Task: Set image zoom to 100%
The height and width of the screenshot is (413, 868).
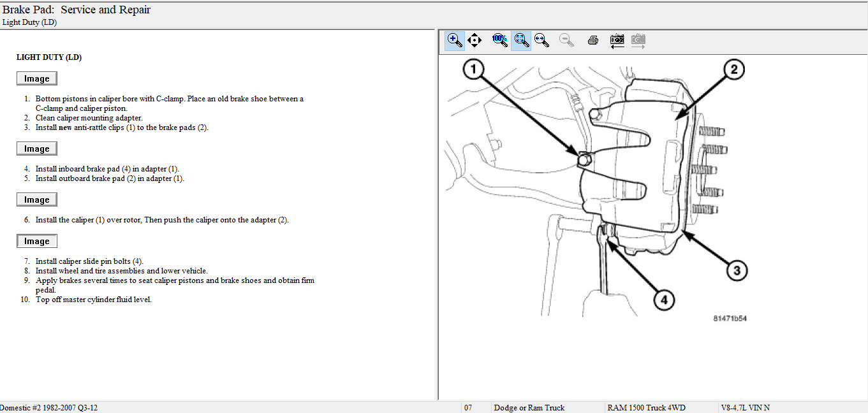Action: click(x=499, y=40)
